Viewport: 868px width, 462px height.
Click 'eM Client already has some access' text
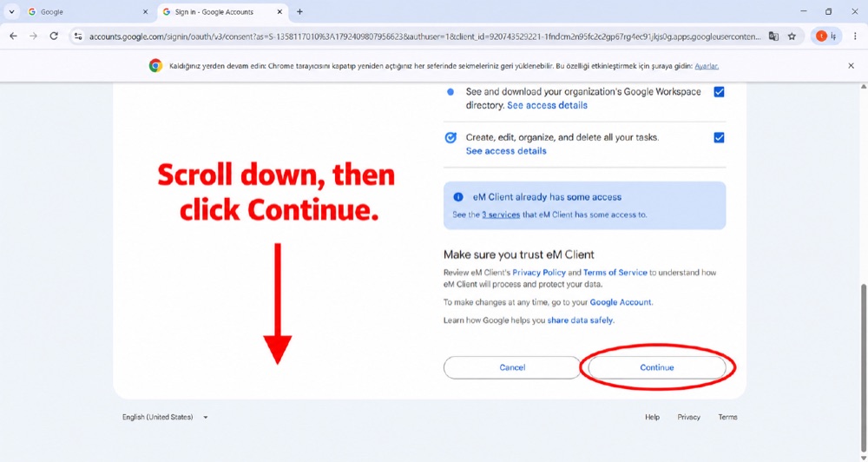point(547,196)
